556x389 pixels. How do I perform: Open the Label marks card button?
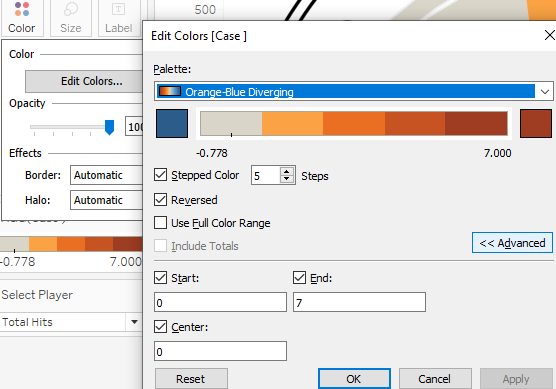[119, 17]
